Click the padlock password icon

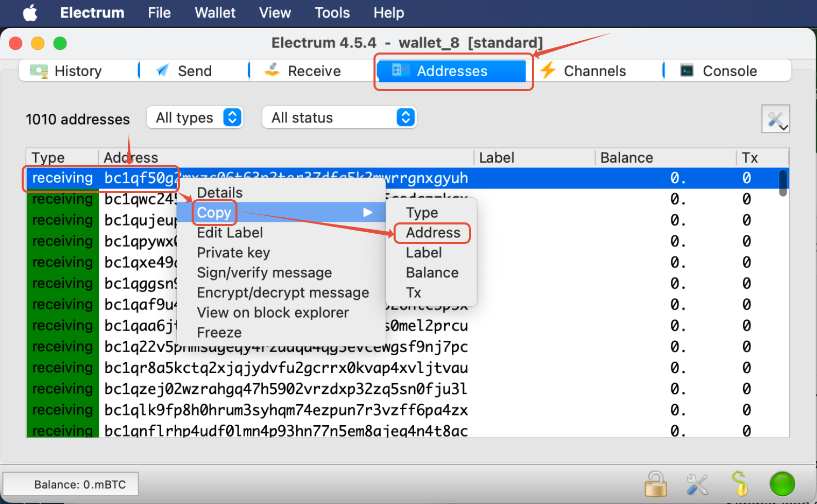click(x=656, y=484)
